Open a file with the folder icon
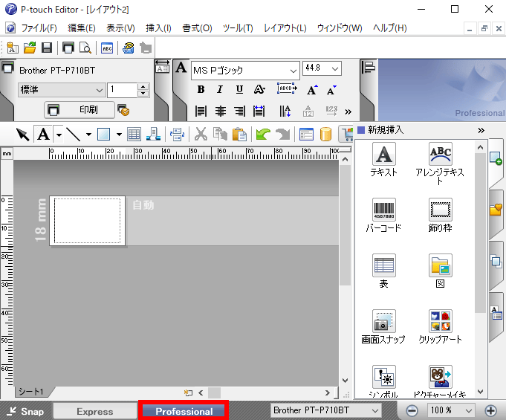This screenshot has width=506, height=420. click(x=30, y=48)
